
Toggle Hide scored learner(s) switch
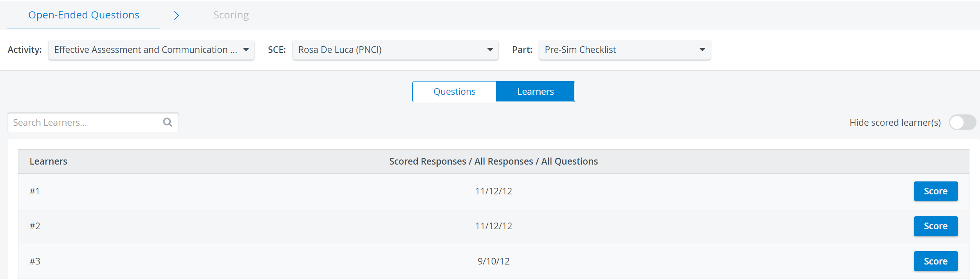tap(962, 122)
